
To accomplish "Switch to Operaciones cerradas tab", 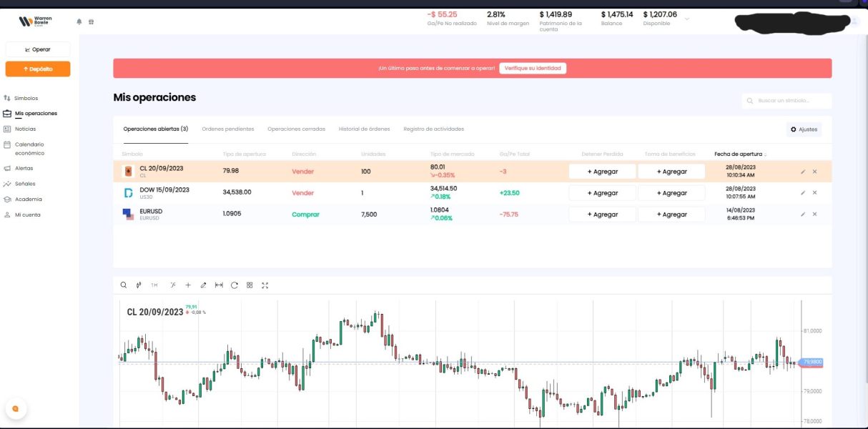I will 296,129.
